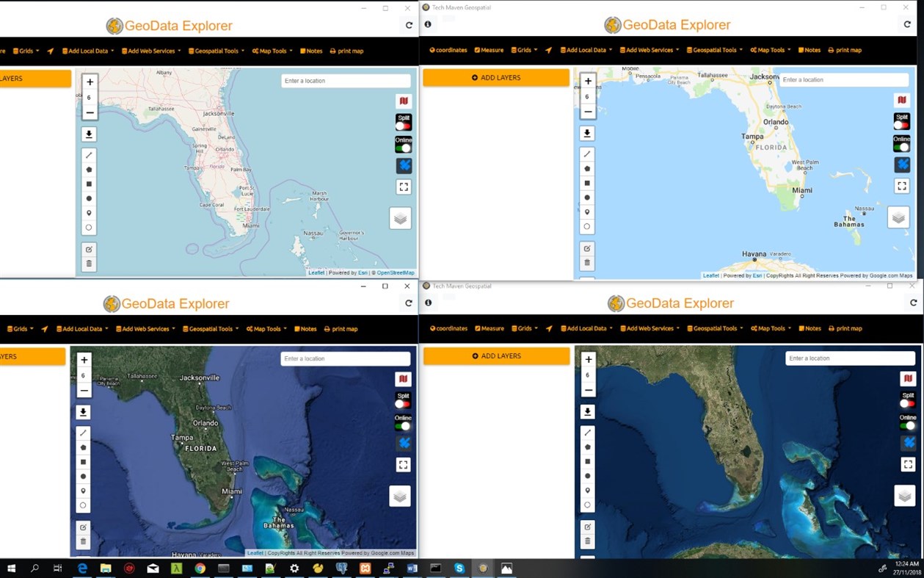Select the polygon drawing tool
Screen dimensions: 924x578
88,170
